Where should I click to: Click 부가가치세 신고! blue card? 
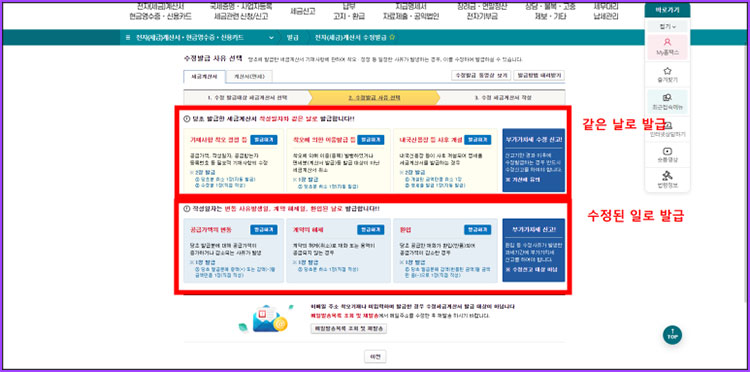(534, 251)
